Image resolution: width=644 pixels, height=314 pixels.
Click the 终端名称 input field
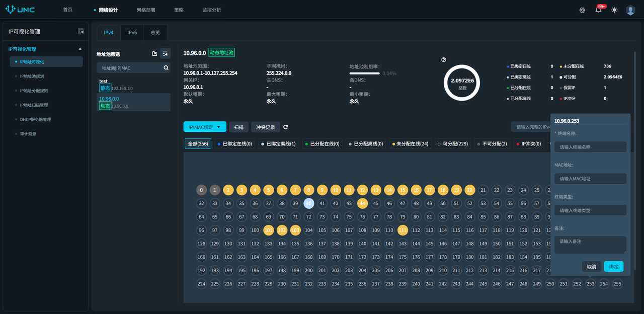(590, 147)
